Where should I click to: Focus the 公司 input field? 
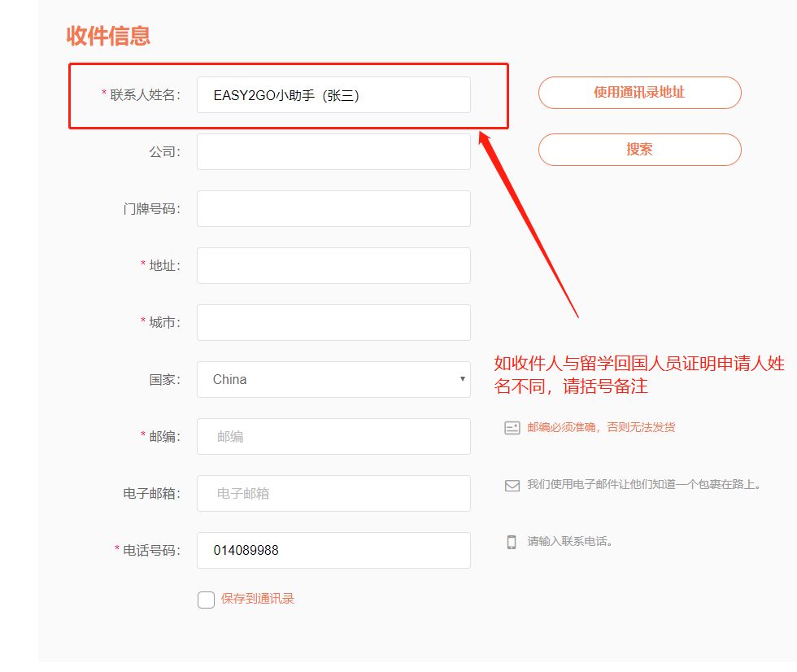[x=333, y=151]
